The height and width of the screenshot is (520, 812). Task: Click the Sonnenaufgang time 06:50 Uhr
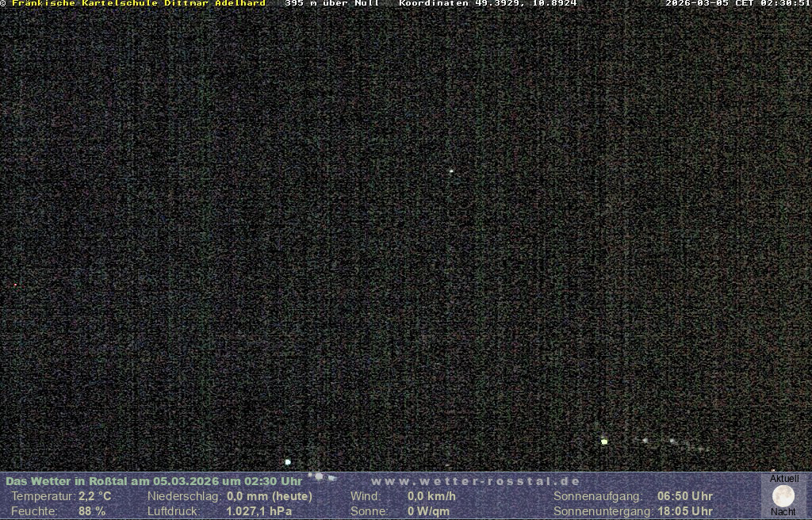(684, 496)
